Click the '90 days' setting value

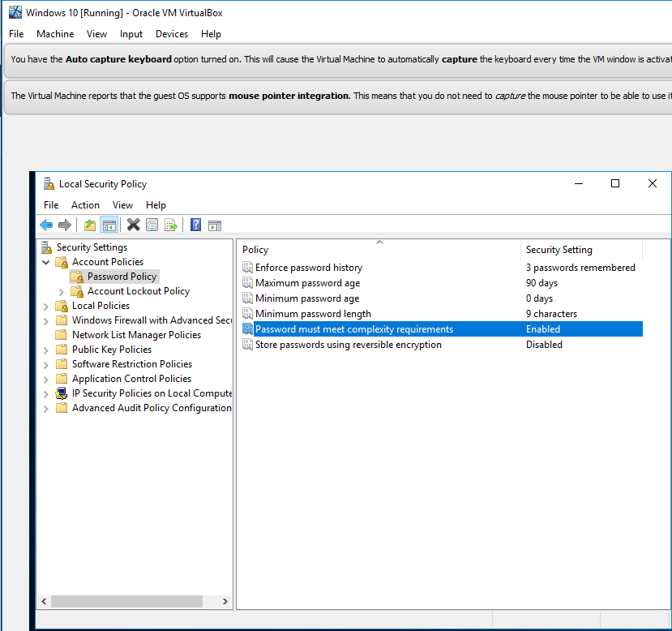click(x=541, y=283)
